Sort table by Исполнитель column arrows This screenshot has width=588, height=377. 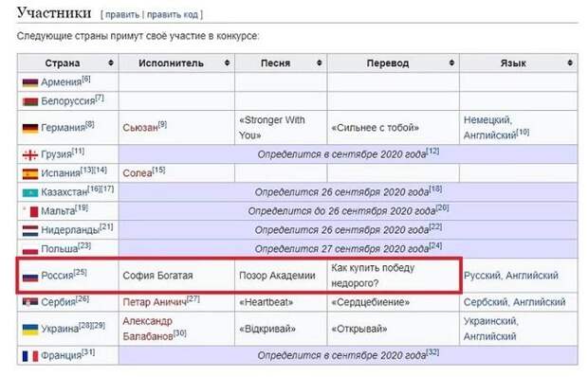tap(227, 63)
